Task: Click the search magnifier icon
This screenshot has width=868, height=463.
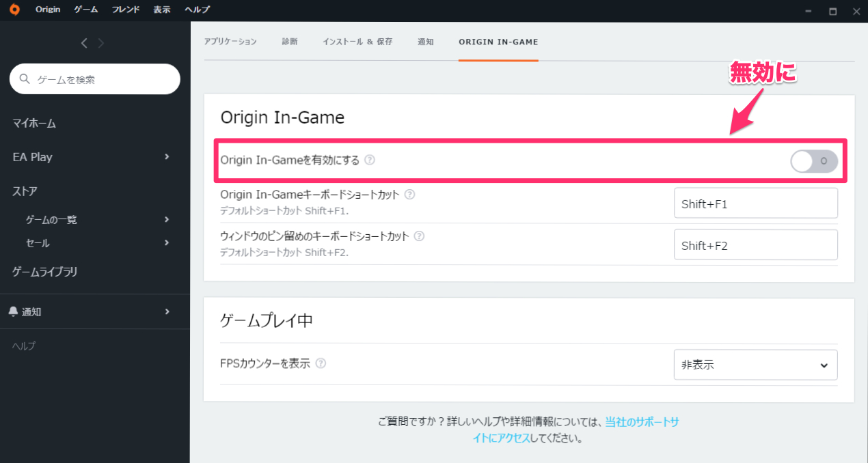Action: 25,79
